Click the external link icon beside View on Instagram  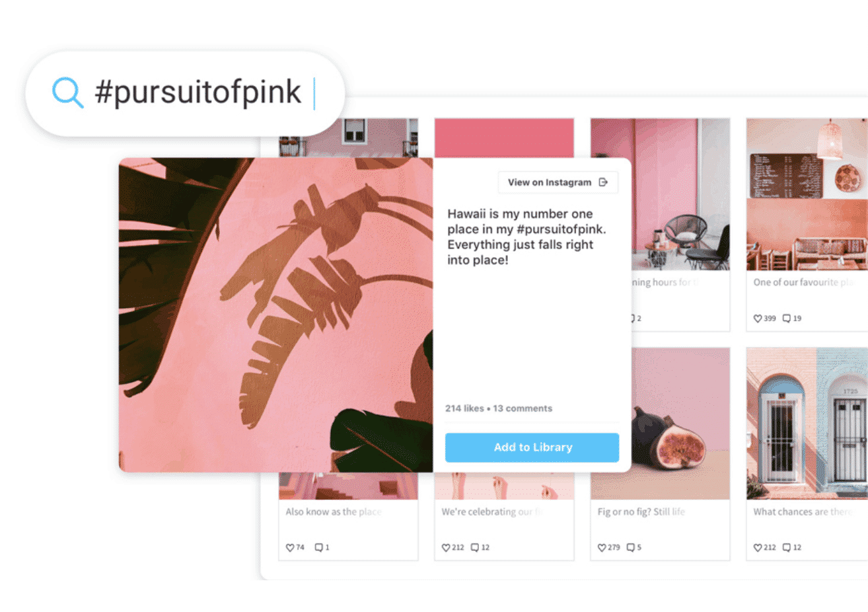tap(603, 182)
